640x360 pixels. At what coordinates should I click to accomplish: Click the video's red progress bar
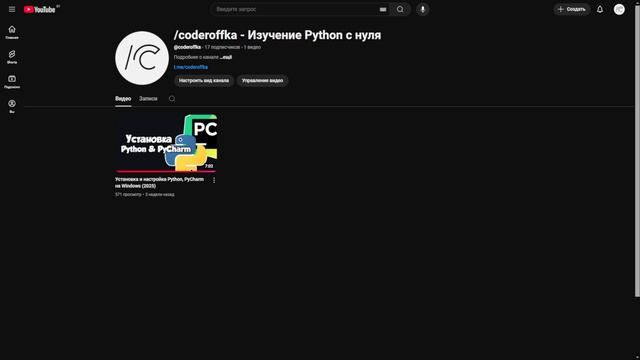tap(166, 171)
